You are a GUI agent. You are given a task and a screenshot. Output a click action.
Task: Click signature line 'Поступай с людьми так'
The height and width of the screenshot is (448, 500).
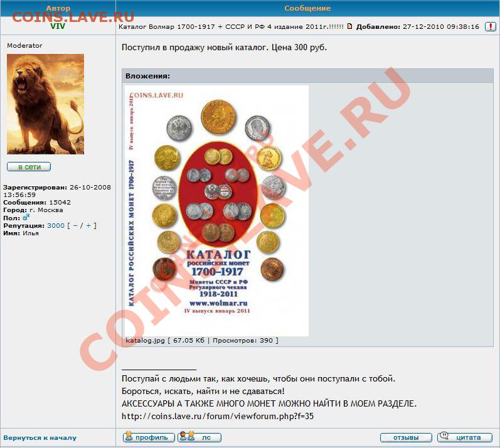258,379
